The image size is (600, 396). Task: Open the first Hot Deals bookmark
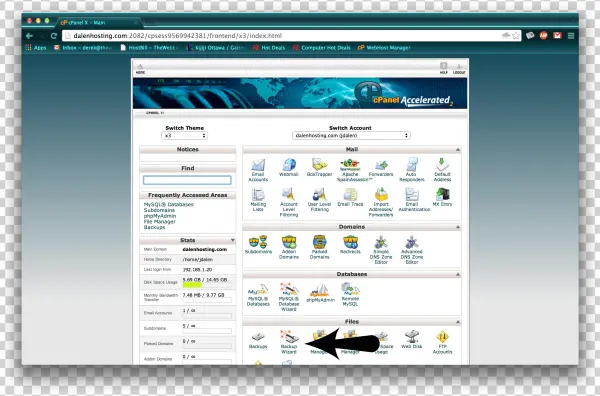[x=269, y=48]
